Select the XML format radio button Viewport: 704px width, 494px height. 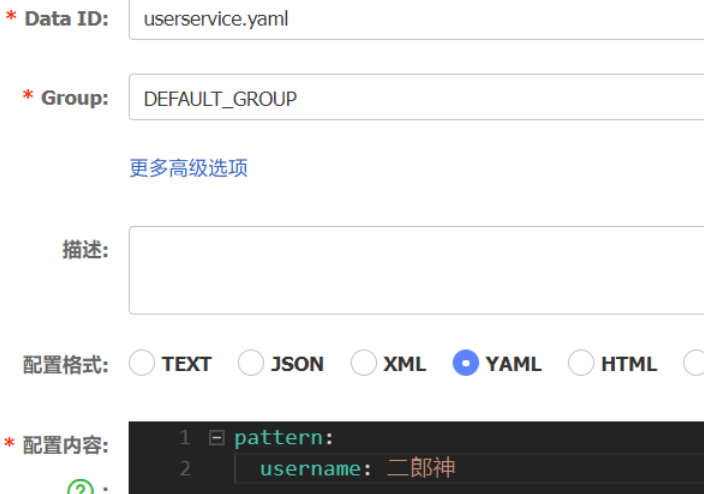pos(364,363)
